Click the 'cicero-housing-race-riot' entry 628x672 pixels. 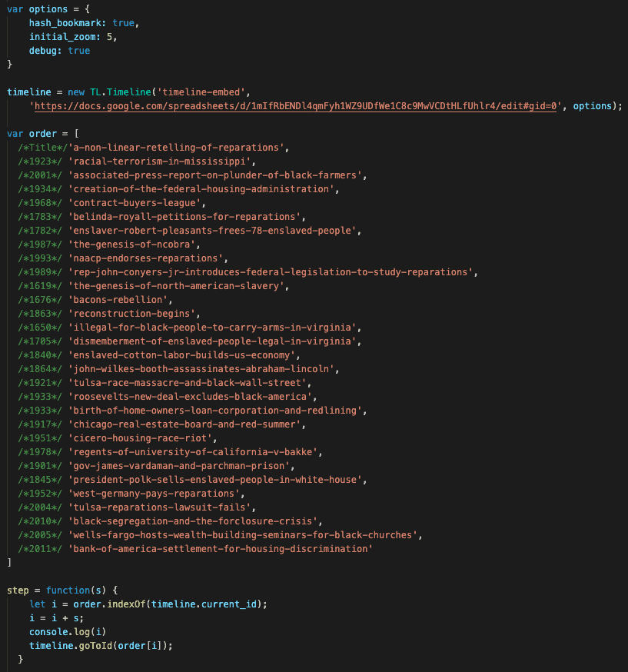[144, 438]
